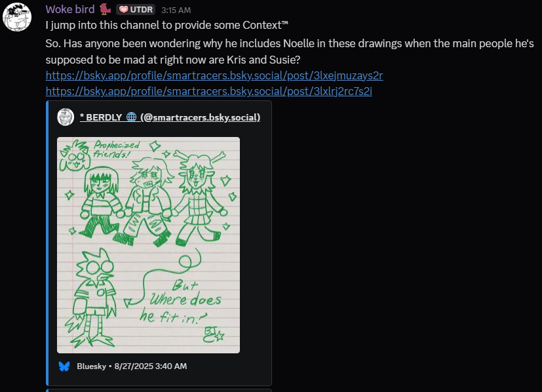This screenshot has height=392, width=542.
Task: Click the red role icon beside username
Action: pyautogui.click(x=105, y=9)
